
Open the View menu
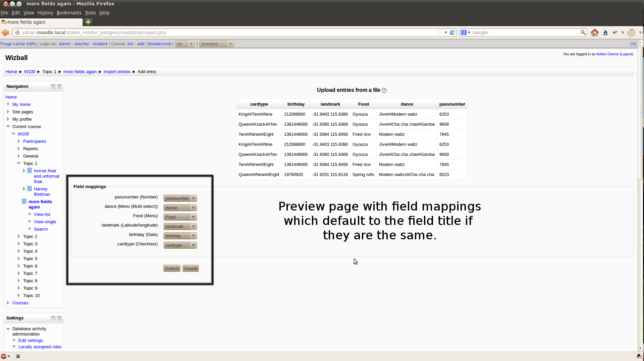click(x=29, y=13)
